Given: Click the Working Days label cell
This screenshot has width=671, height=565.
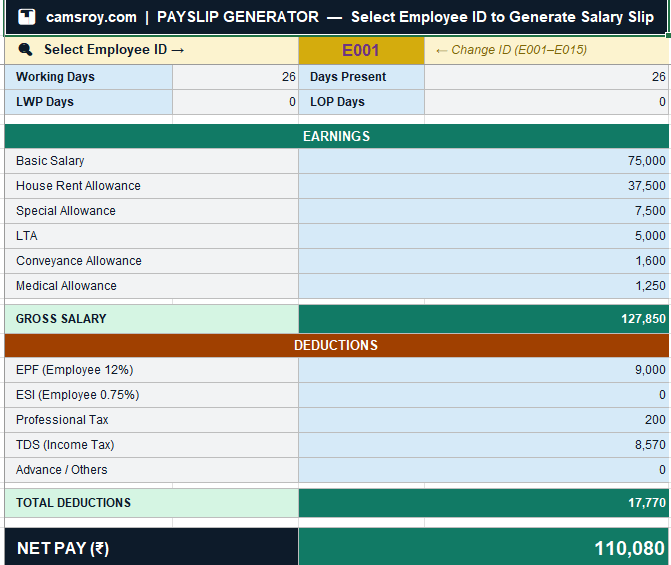Looking at the screenshot, I should pyautogui.click(x=89, y=77).
